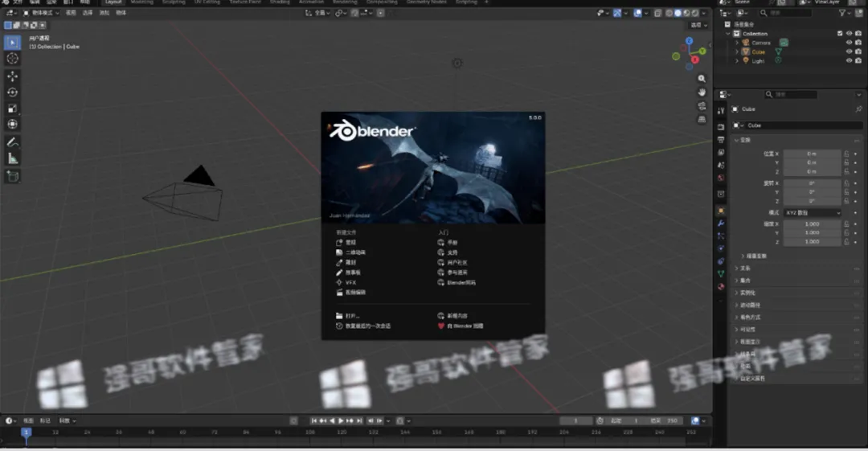Open the View Layer properties tab
868x451 pixels.
coord(721,153)
